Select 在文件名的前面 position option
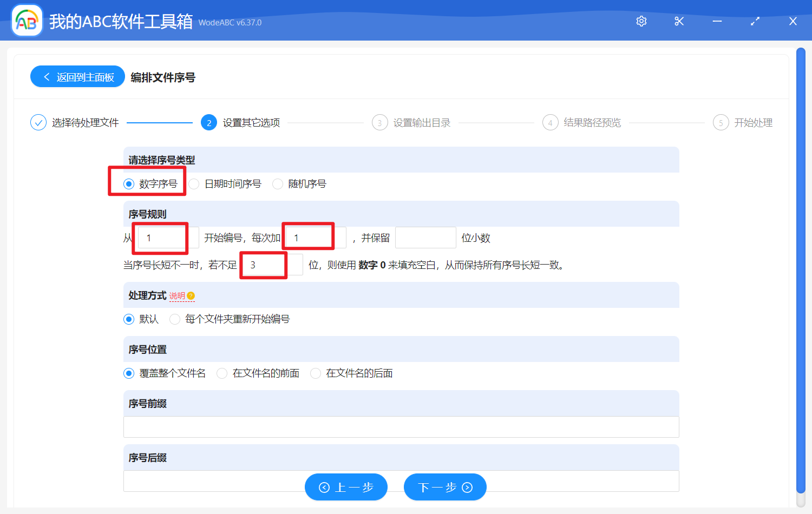812x514 pixels. coord(222,373)
